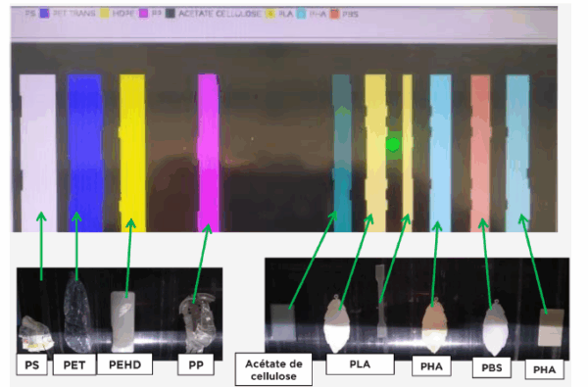The width and height of the screenshot is (588, 387).
Task: Select the 'PBS' legend text at top
Action: pos(350,14)
